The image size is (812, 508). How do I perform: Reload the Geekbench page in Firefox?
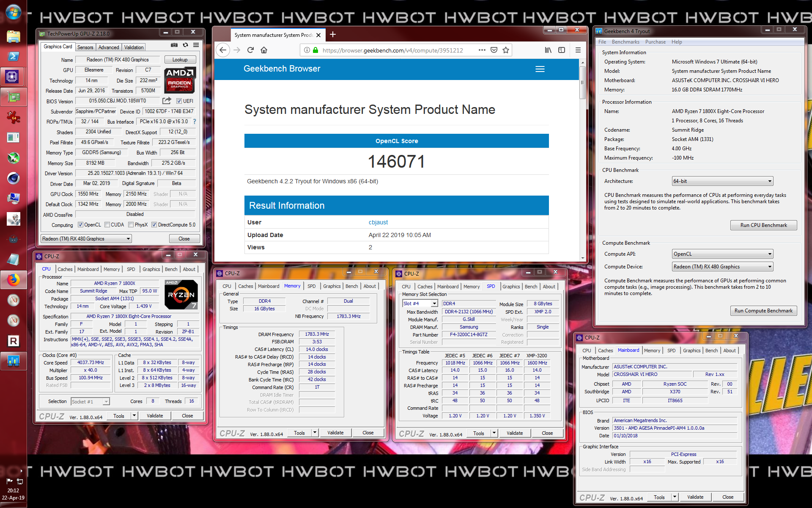click(x=250, y=50)
